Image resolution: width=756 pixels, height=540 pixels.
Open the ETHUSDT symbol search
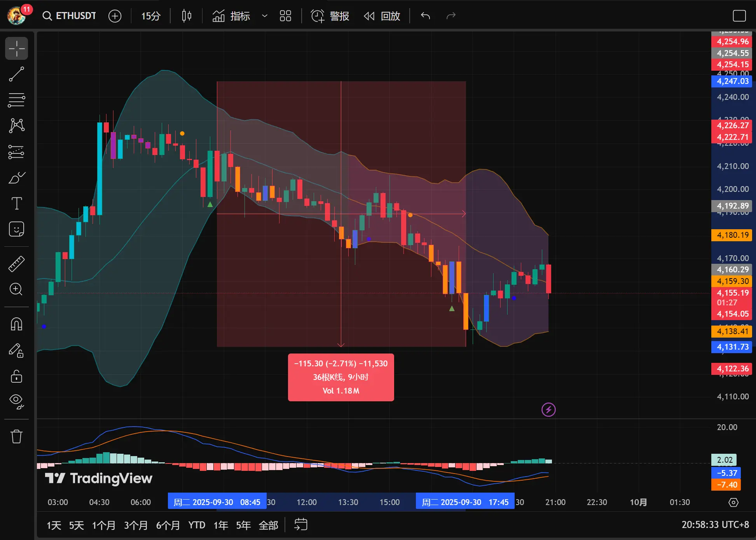pos(69,16)
